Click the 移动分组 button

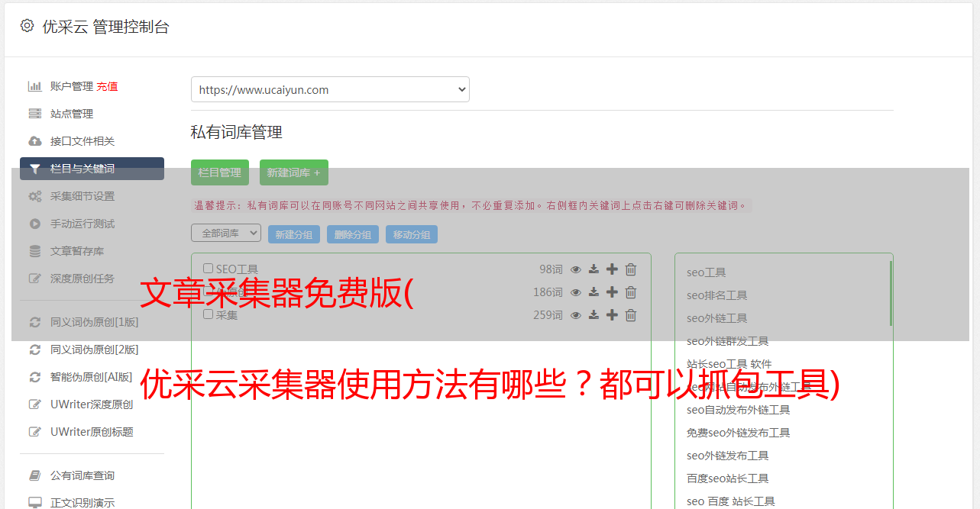(412, 234)
